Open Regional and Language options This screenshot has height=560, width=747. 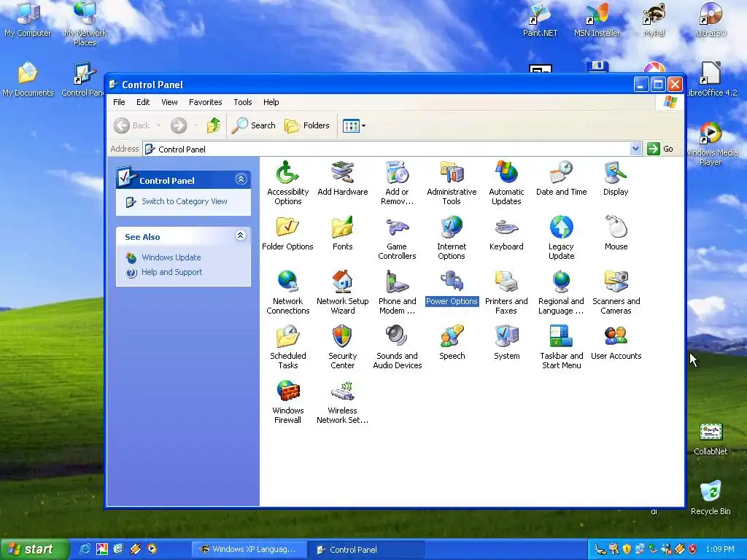561,292
